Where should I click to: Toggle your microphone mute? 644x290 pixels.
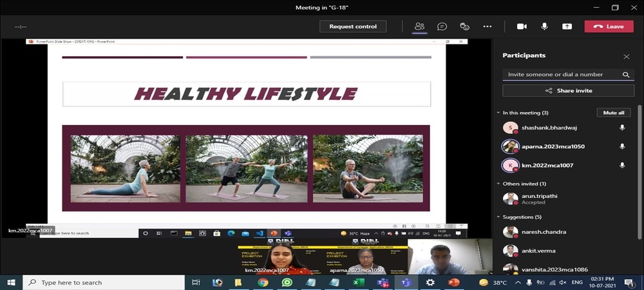click(544, 26)
